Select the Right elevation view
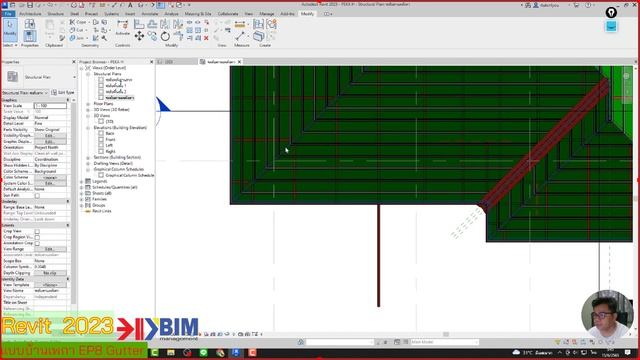Image resolution: width=640 pixels, height=360 pixels. [x=110, y=151]
